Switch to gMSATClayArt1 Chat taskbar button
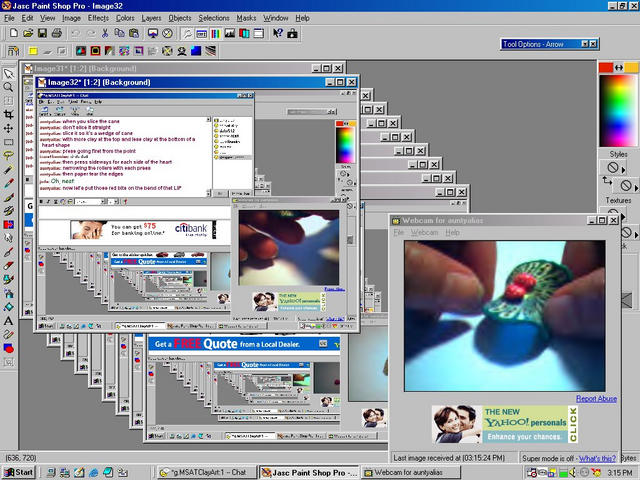This screenshot has height=480, width=640. coord(207,472)
